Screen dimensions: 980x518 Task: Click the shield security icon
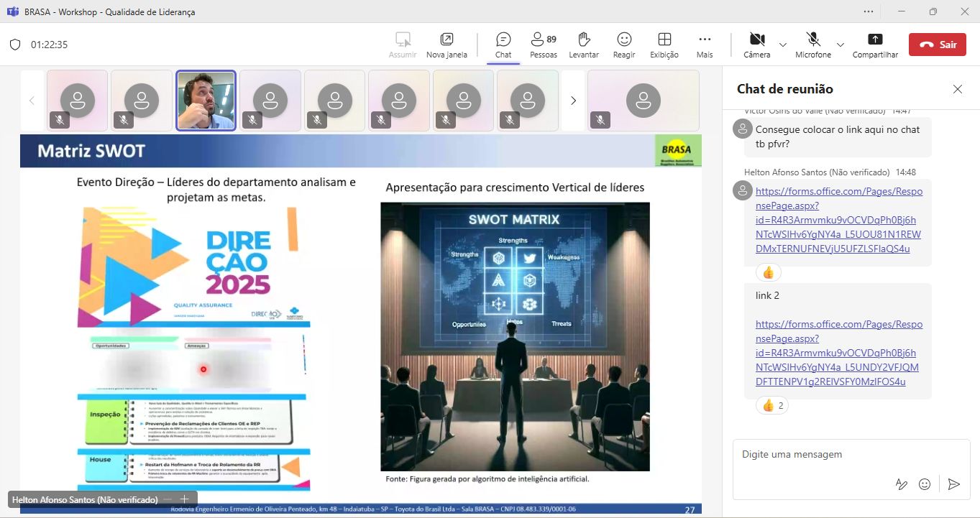[14, 45]
